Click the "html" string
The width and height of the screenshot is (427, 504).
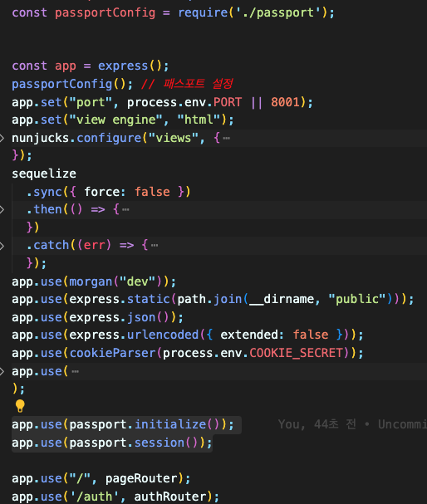point(199,120)
